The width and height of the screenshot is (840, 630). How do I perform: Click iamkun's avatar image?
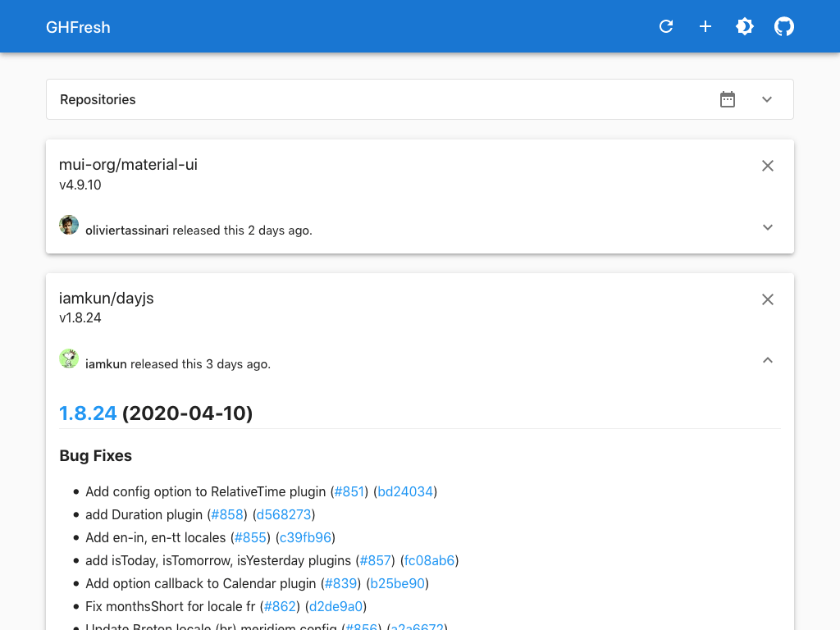pos(69,358)
